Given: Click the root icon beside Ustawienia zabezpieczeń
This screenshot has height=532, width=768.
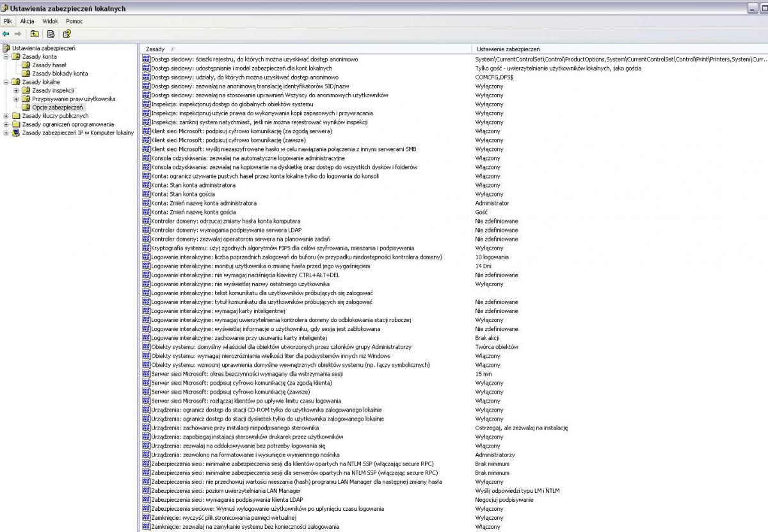Looking at the screenshot, I should (x=6, y=48).
